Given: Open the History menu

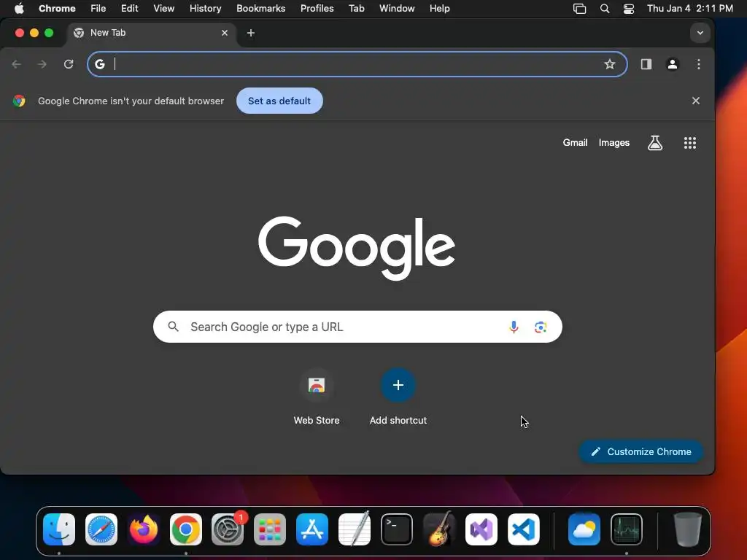Looking at the screenshot, I should [205, 8].
